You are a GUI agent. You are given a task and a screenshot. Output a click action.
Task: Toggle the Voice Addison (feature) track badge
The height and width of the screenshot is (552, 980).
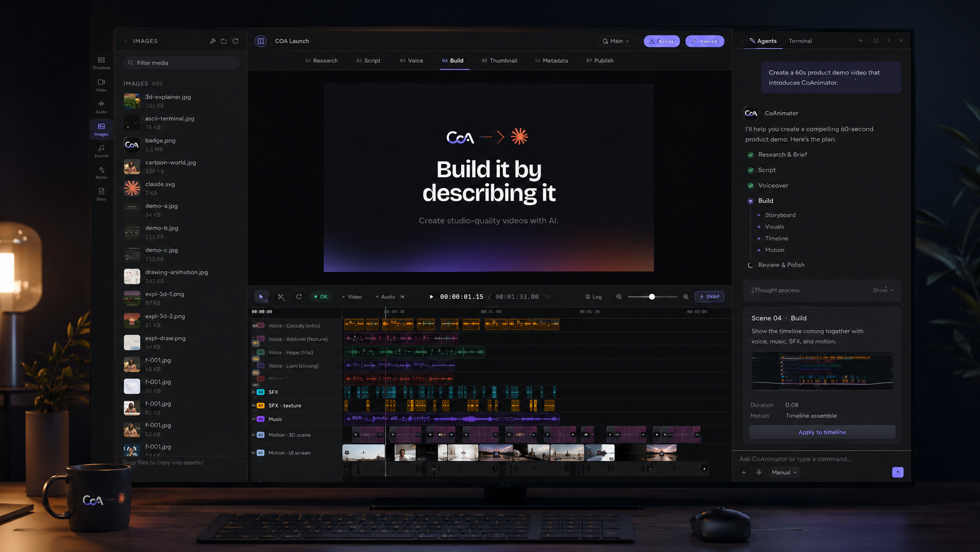pyautogui.click(x=261, y=339)
